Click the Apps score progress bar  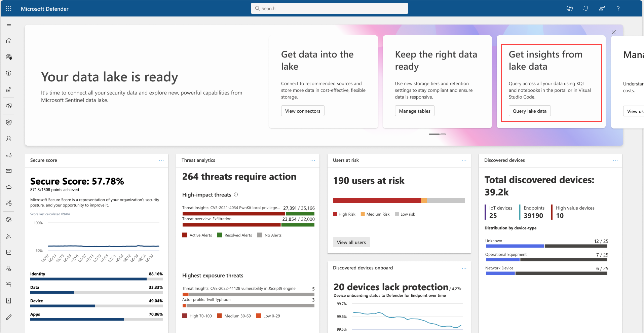pyautogui.click(x=97, y=319)
